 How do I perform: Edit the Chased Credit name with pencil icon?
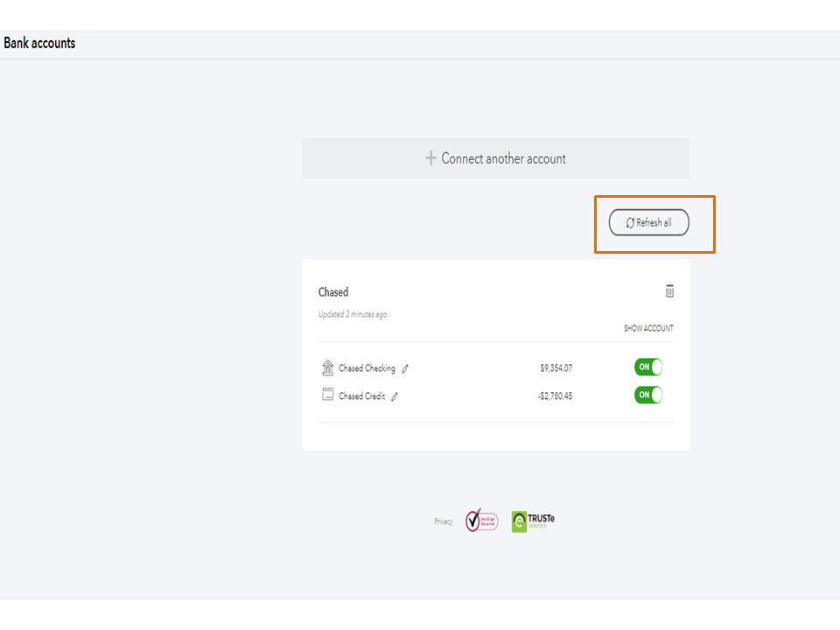coord(395,396)
